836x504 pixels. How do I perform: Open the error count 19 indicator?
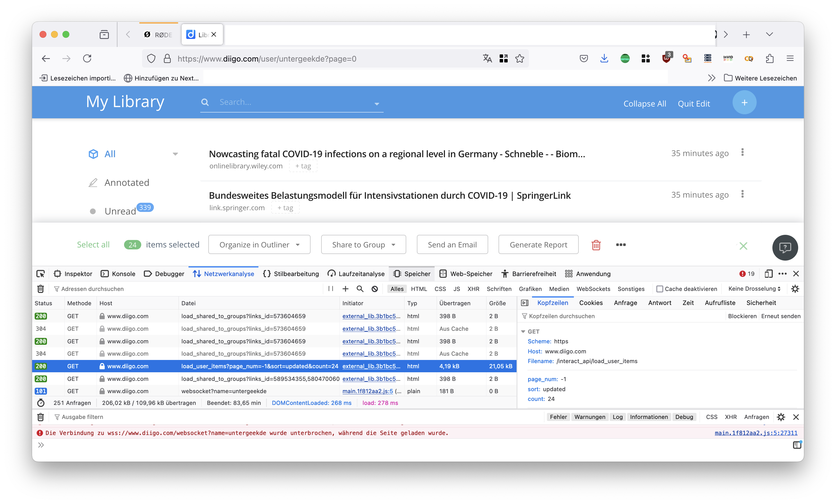pyautogui.click(x=747, y=274)
